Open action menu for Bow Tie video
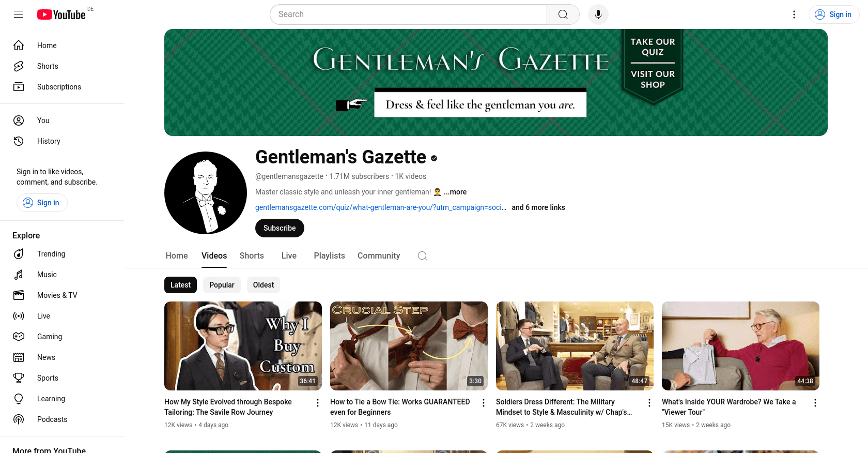The image size is (868, 453). [484, 403]
